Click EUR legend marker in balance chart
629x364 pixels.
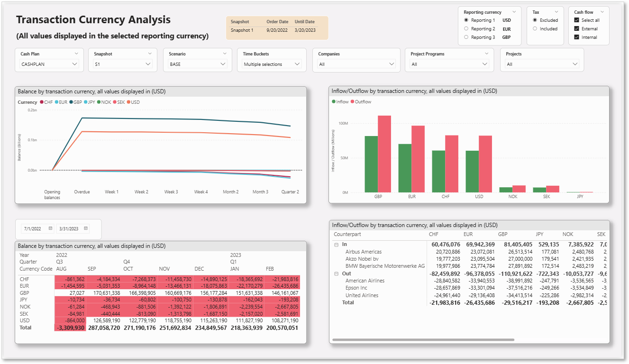click(57, 102)
